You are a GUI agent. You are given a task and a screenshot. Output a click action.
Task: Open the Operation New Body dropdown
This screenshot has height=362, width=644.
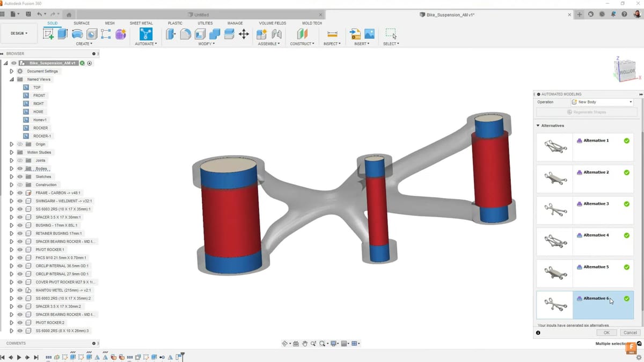click(x=602, y=102)
